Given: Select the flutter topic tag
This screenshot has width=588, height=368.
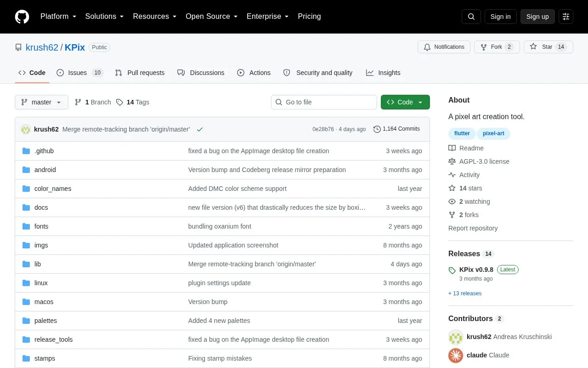Looking at the screenshot, I should coord(462,133).
